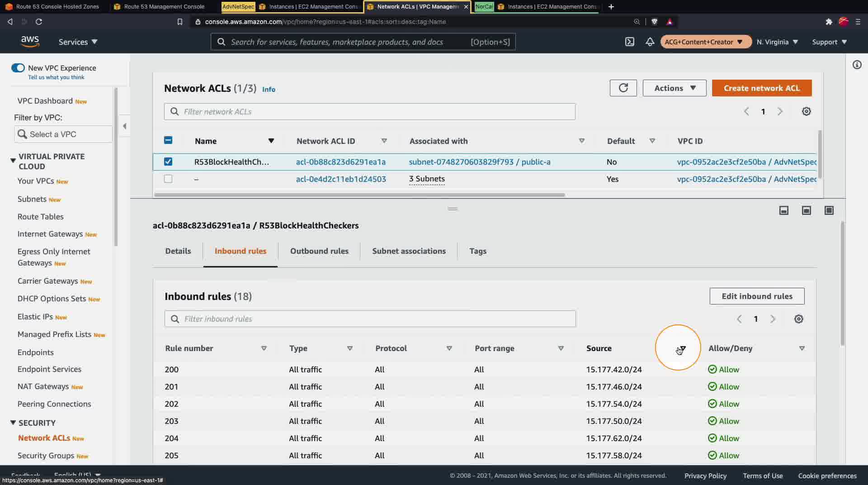Check the acl-0e4d2c11eb1d24503 row checkbox
868x485 pixels.
coord(168,179)
